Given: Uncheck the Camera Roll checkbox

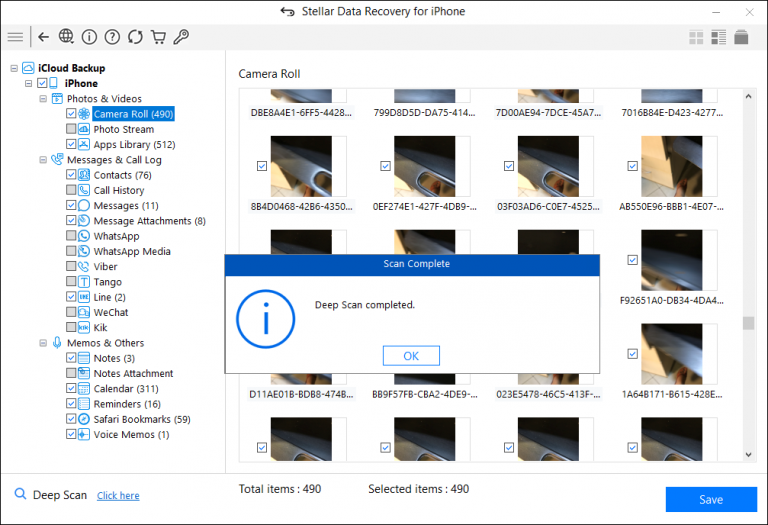Looking at the screenshot, I should pyautogui.click(x=71, y=114).
